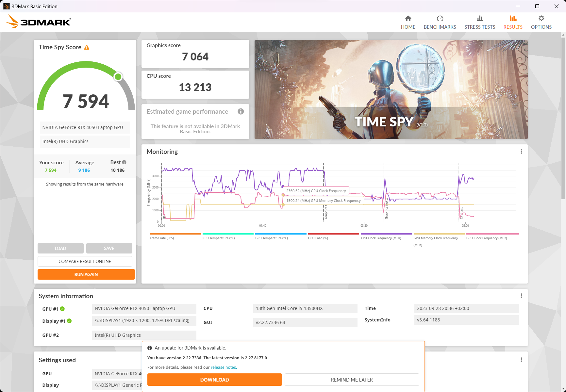Viewport: 566px width, 392px height.
Task: Toggle the GPU Load (%) legend
Action: (333, 236)
